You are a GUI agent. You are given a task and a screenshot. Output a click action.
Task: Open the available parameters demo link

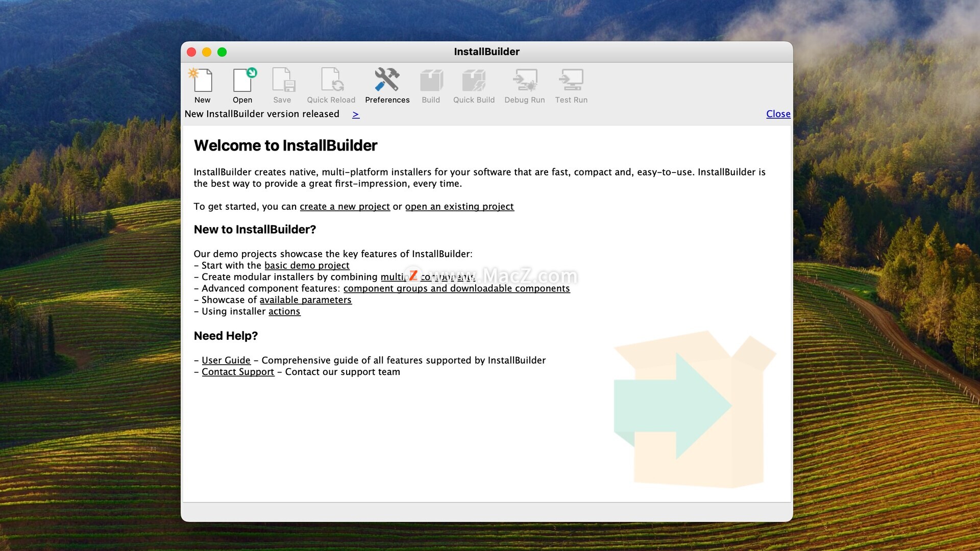[x=305, y=300]
